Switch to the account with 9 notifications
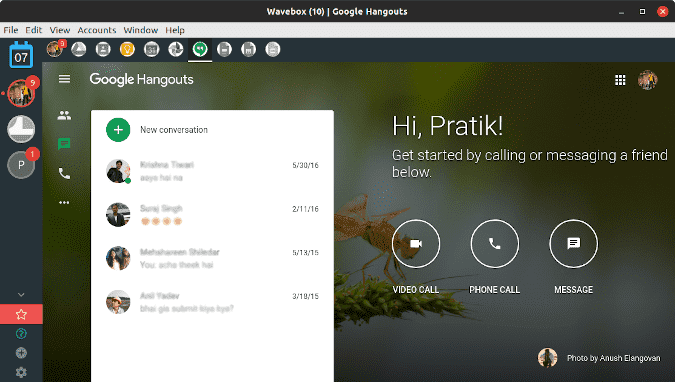Viewport: 675px width, 382px height. pyautogui.click(x=21, y=93)
